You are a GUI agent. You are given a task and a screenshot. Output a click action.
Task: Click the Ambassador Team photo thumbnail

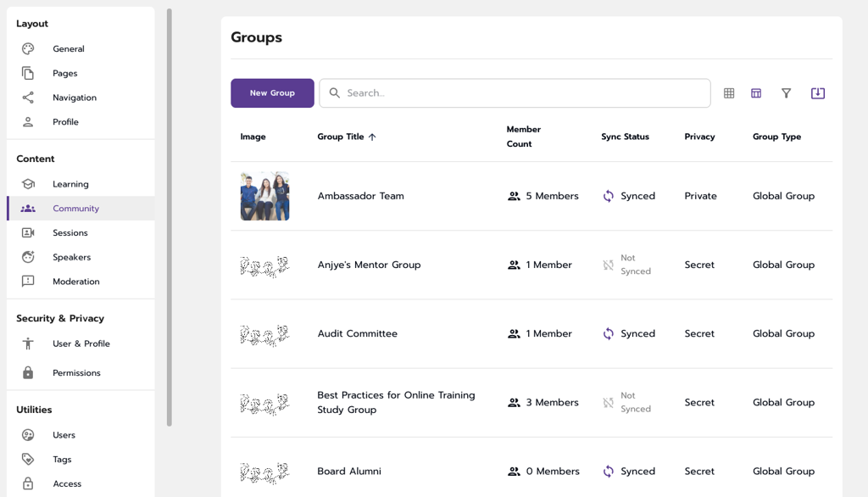(264, 196)
